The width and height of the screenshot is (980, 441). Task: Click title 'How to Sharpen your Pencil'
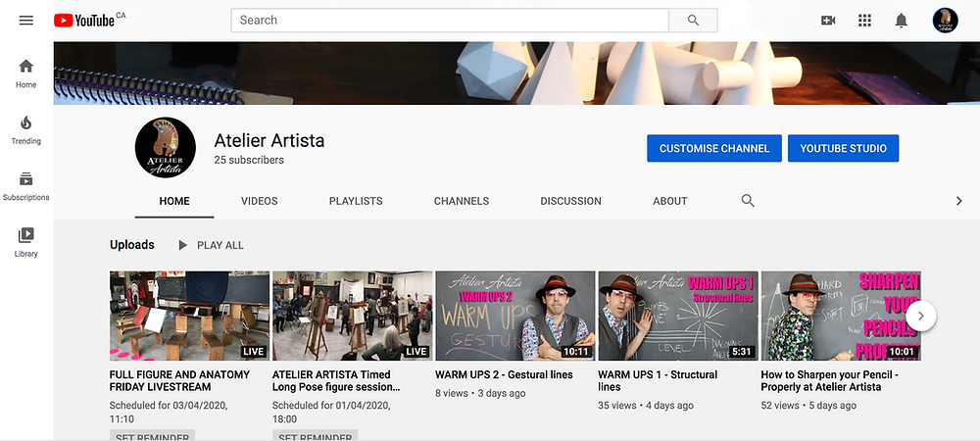[829, 381]
